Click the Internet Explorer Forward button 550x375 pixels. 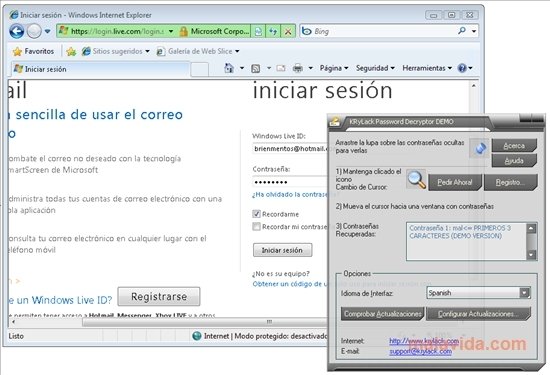(x=34, y=32)
